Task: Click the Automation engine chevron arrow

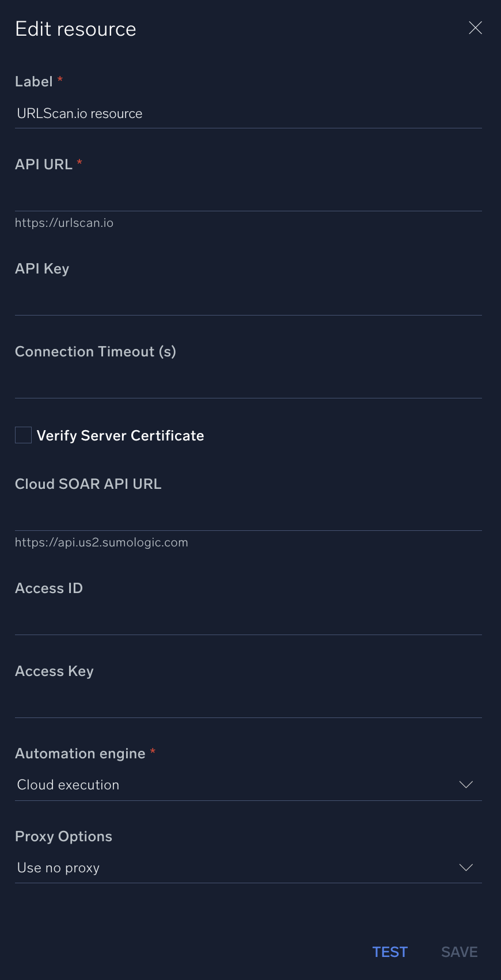Action: [x=466, y=785]
